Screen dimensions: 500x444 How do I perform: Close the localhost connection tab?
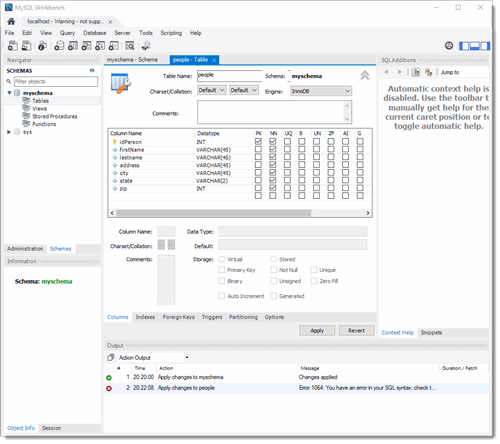(110, 22)
